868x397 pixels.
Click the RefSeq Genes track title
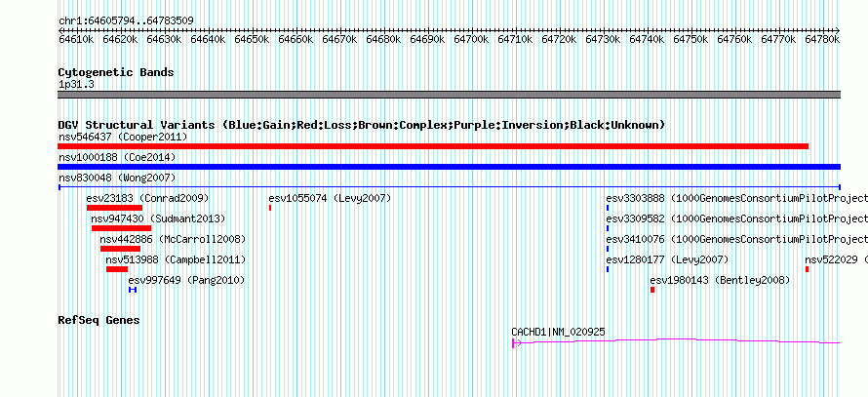click(x=99, y=320)
